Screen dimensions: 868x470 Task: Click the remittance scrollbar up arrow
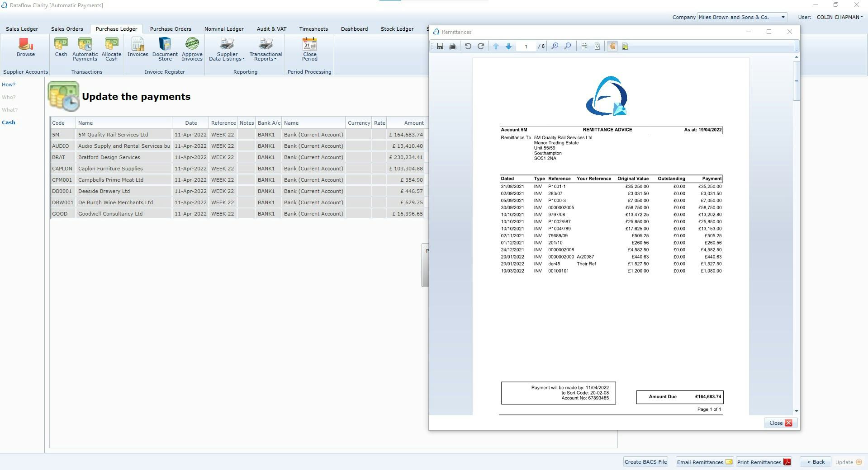tap(796, 57)
